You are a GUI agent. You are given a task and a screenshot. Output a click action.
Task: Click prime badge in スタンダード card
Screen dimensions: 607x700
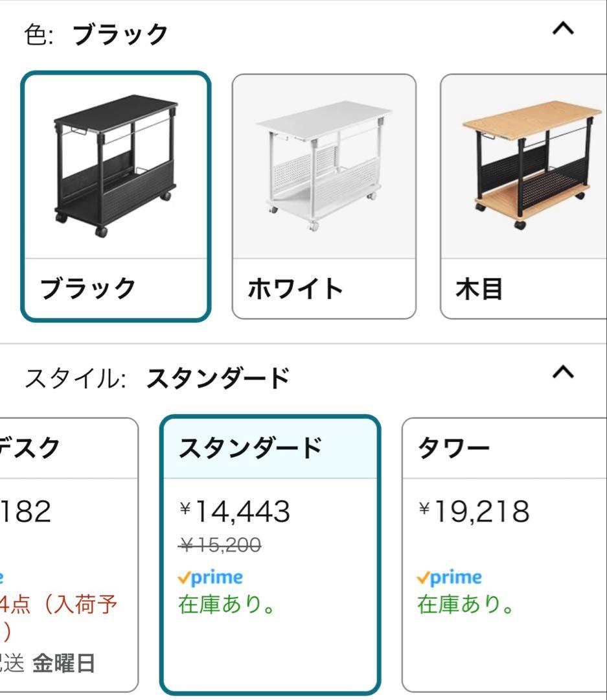tap(211, 577)
